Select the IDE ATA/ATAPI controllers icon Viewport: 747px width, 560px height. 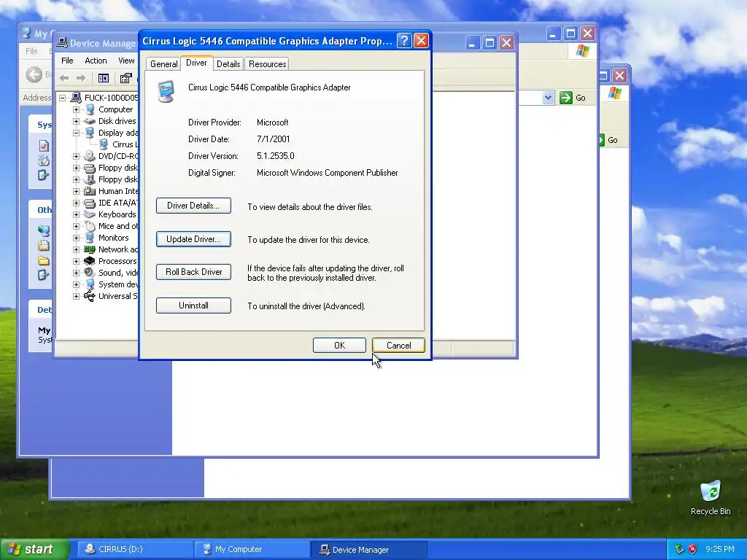(x=90, y=203)
